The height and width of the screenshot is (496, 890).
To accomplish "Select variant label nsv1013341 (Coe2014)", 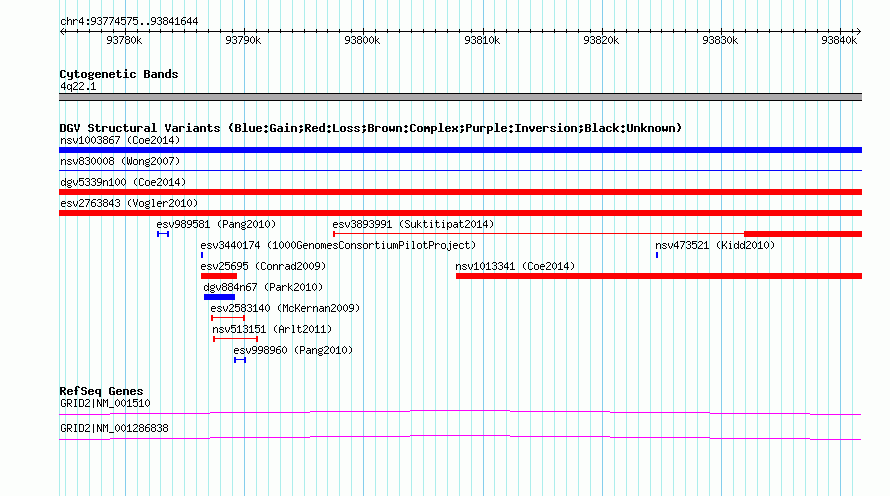I will pos(515,266).
